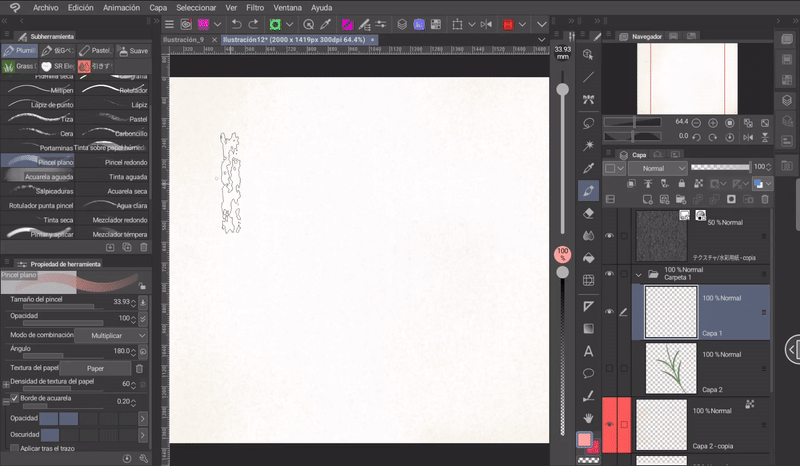Select the Capa 2 layer thumbnail

tap(671, 368)
